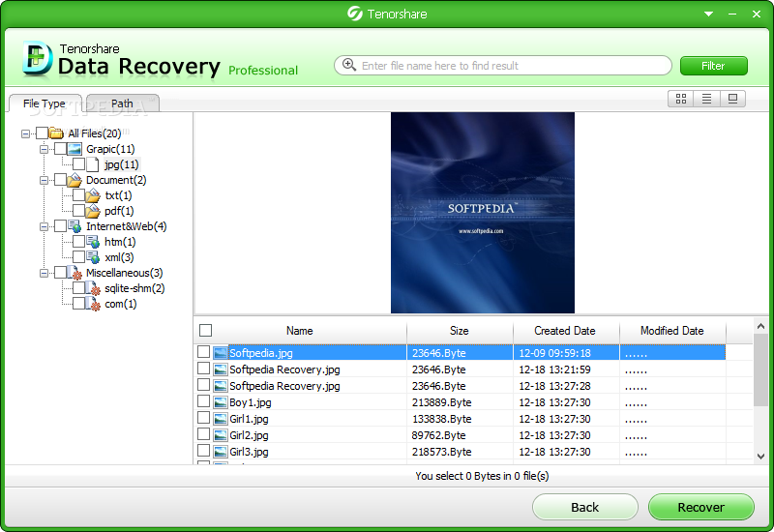This screenshot has width=774, height=532.
Task: Open the title bar dropdown menu arrow
Action: tap(708, 14)
